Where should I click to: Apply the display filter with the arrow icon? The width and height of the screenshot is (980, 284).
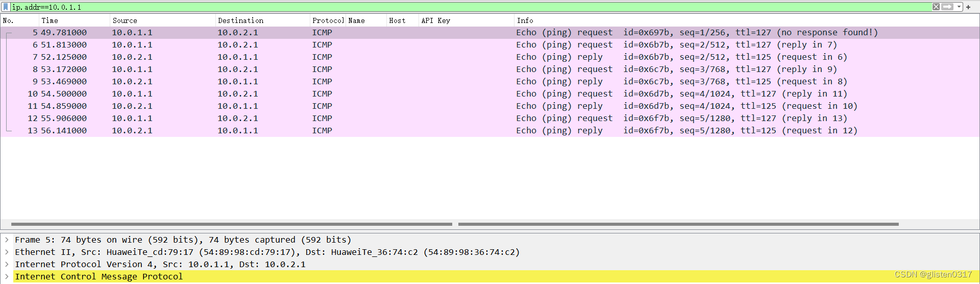coord(947,7)
